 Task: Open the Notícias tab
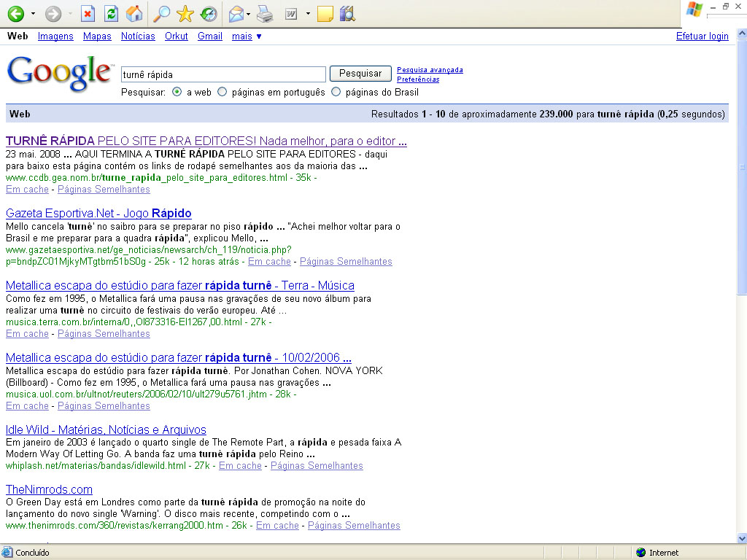point(138,36)
